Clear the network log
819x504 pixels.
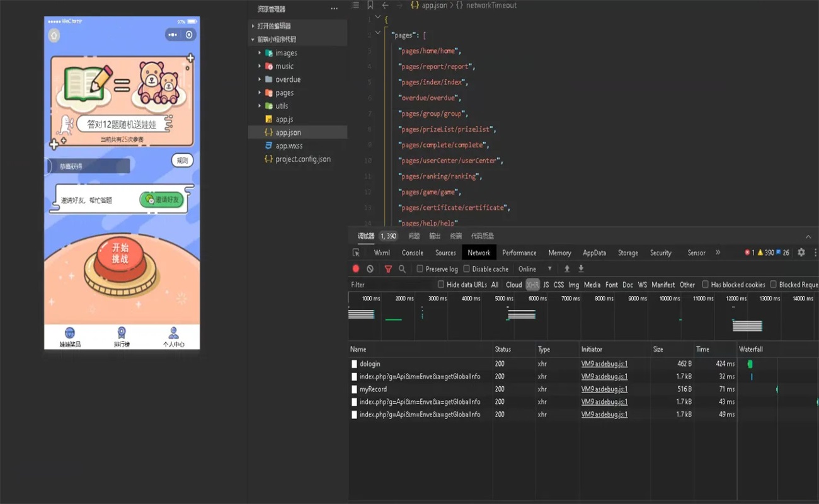pos(370,269)
